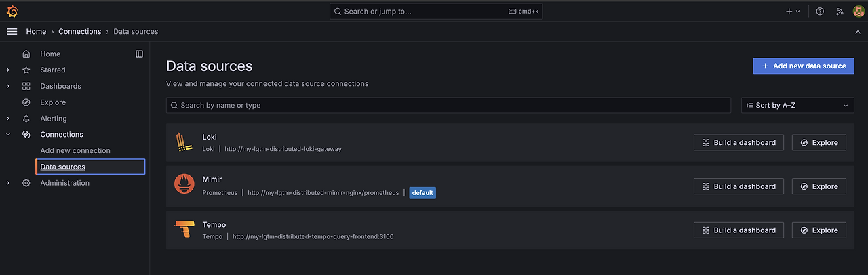Select Connections in the sidebar menu
This screenshot has width=868, height=275.
[x=62, y=135]
